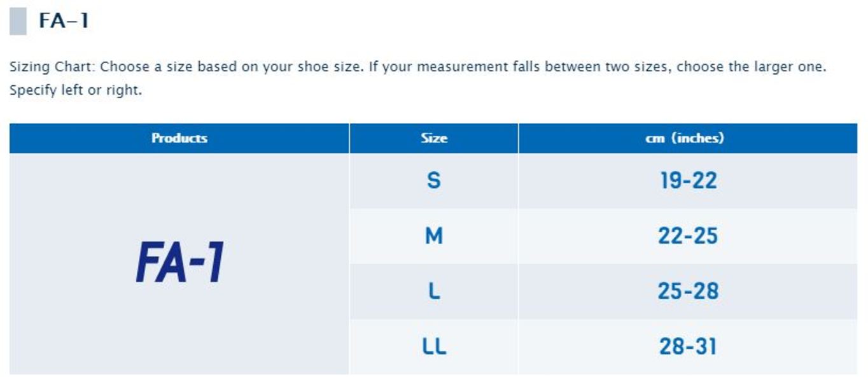Select size S in the table
The height and width of the screenshot is (382, 868).
433,181
